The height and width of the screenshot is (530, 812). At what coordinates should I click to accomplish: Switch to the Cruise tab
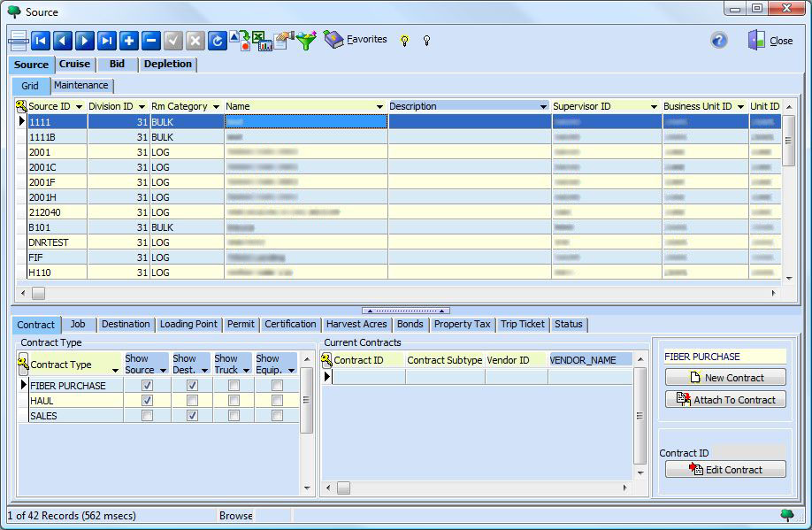74,64
